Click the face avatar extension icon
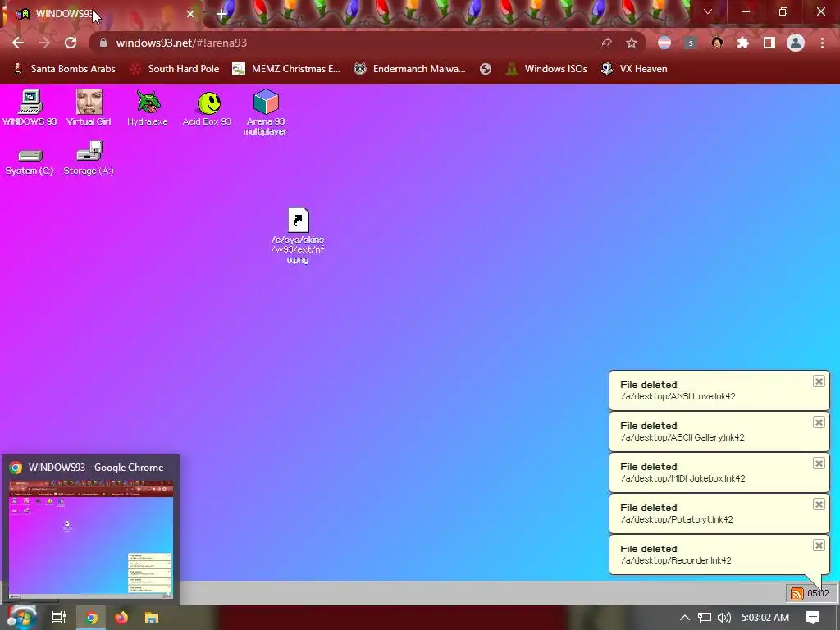The width and height of the screenshot is (840, 630). (717, 43)
